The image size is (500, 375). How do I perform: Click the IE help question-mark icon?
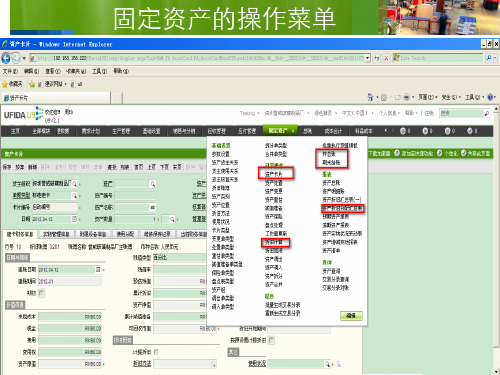tap(490, 97)
